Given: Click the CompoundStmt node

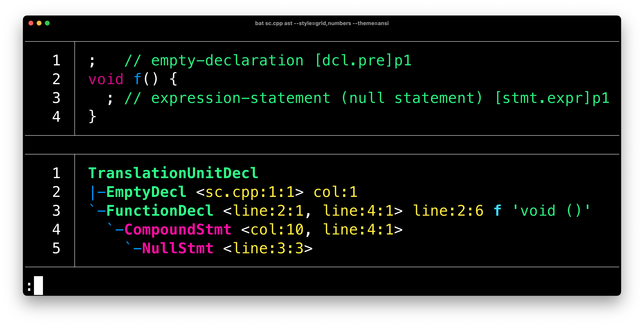Looking at the screenshot, I should [x=178, y=229].
